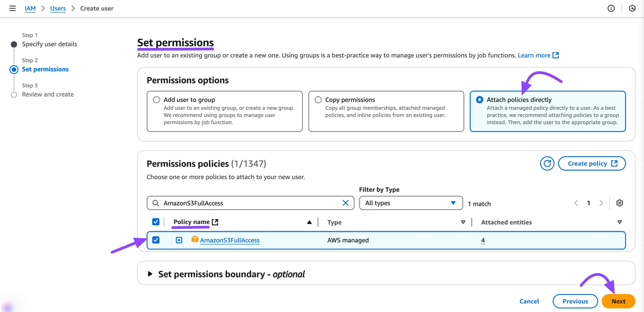Viewport: 644px width, 312px height.
Task: Open the hamburger navigation menu
Action: pos(12,8)
